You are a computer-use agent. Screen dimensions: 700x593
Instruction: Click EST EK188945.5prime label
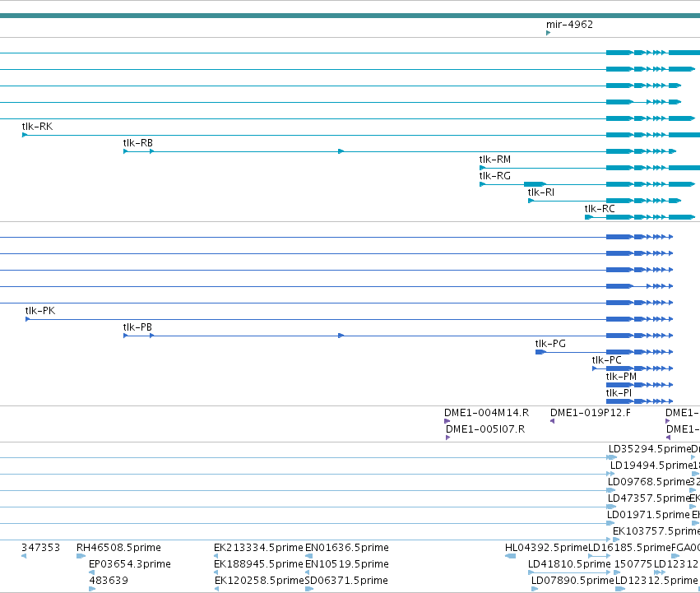point(258,564)
